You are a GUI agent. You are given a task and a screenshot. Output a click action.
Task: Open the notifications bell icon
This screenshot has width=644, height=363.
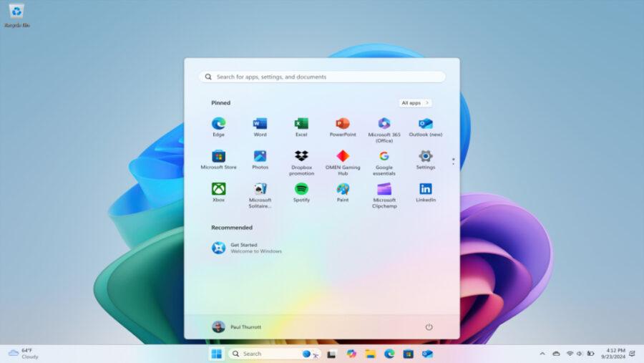pos(633,354)
